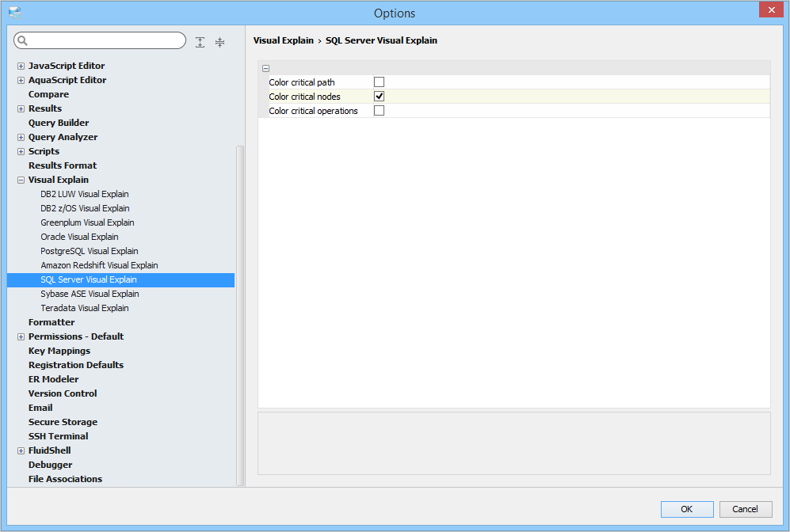Select the Visual Explain label

59,180
